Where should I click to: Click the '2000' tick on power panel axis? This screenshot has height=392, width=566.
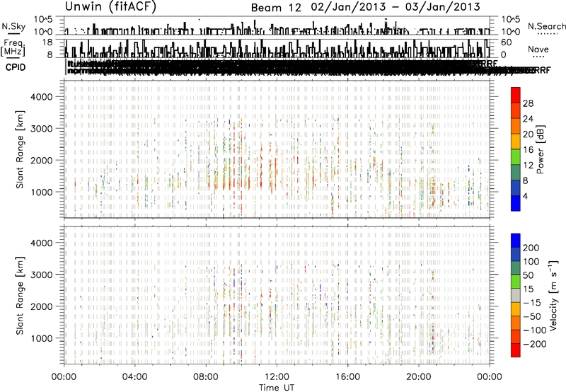(x=42, y=160)
